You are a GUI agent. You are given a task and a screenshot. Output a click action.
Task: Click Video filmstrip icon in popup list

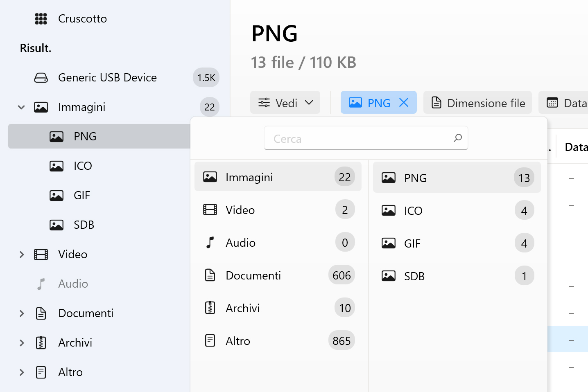[x=210, y=210]
